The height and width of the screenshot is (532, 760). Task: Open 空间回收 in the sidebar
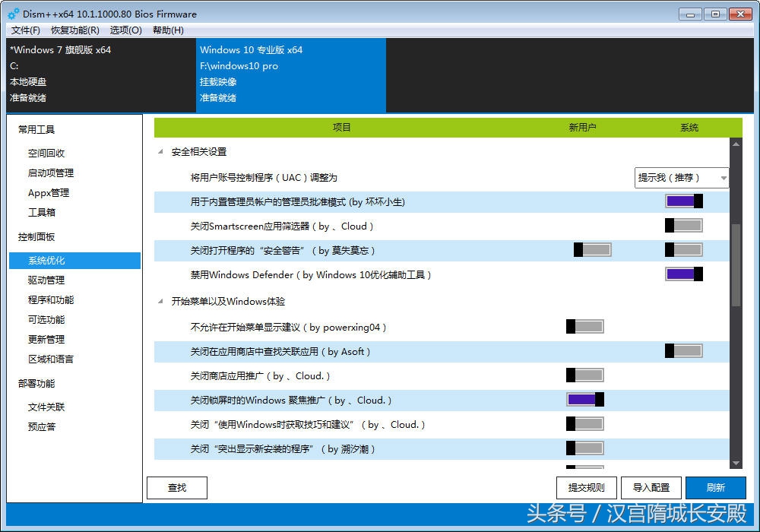click(46, 153)
